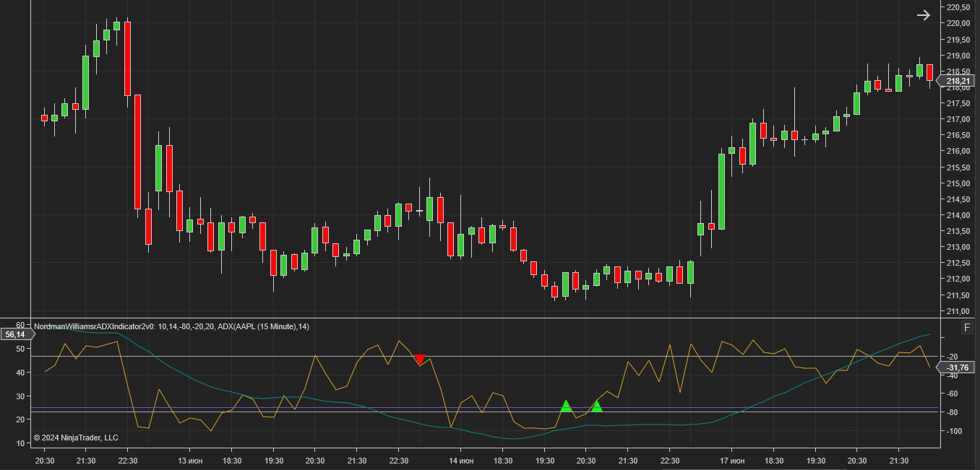Click the -100 level on indicator axis
Image resolution: width=980 pixels, height=470 pixels.
click(x=953, y=431)
